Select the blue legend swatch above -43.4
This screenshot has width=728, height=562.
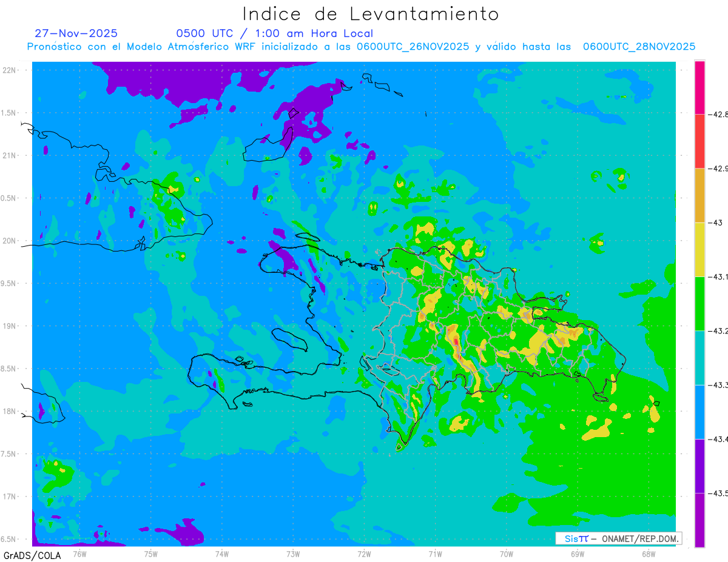click(x=699, y=412)
